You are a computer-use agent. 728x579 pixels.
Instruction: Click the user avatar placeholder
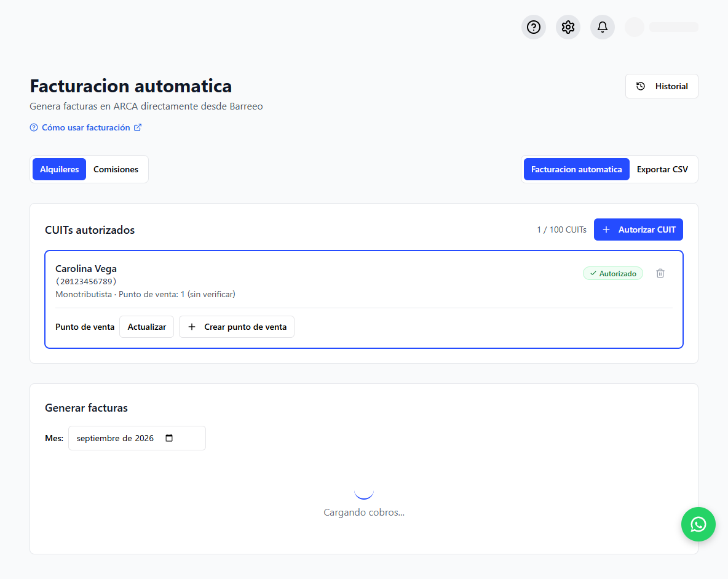[x=634, y=27]
